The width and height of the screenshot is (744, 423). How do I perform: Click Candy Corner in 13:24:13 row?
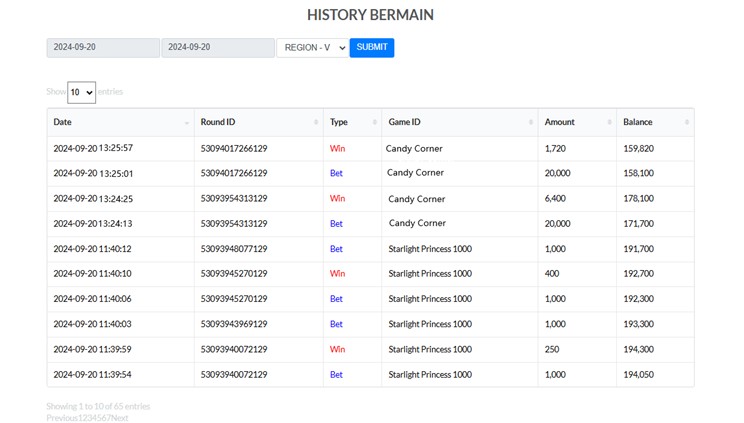click(x=417, y=223)
